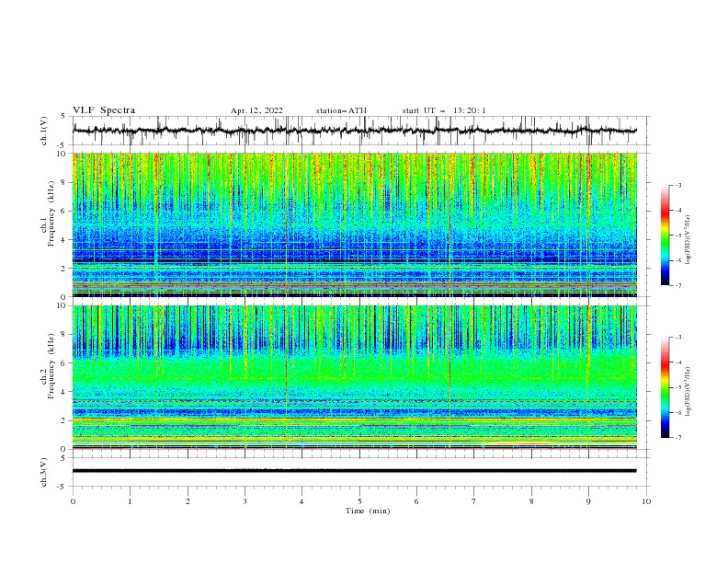Click the 'VLF Spectra' title text
This screenshot has height=563, width=728.
pos(104,110)
